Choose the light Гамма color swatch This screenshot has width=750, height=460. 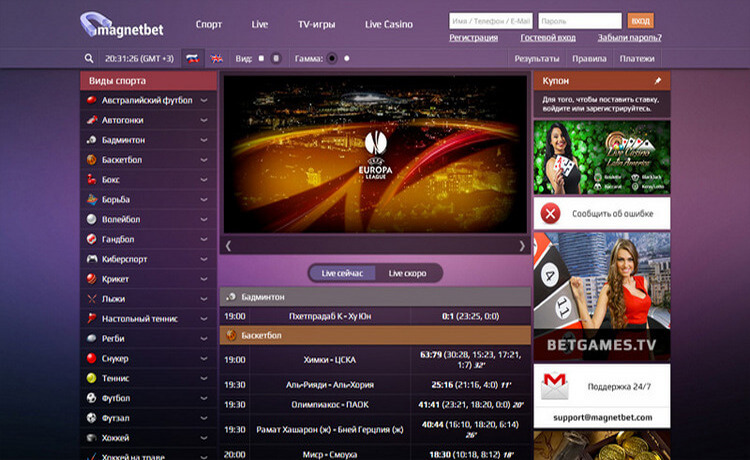coord(347,58)
